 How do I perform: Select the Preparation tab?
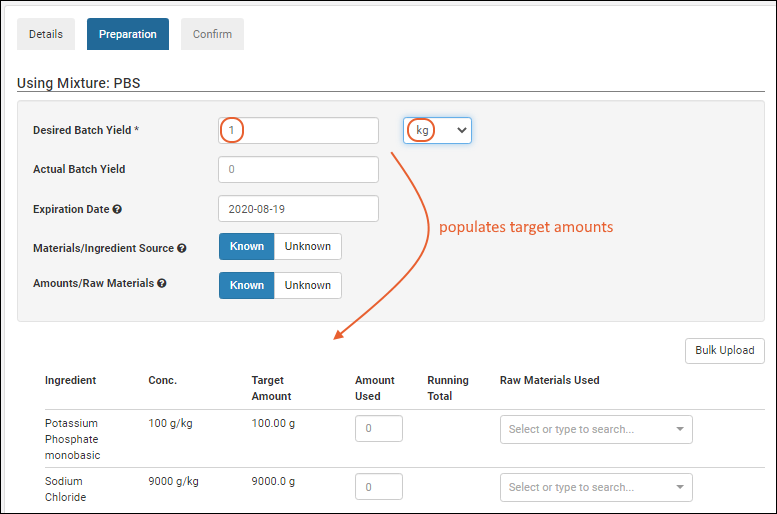click(x=128, y=34)
